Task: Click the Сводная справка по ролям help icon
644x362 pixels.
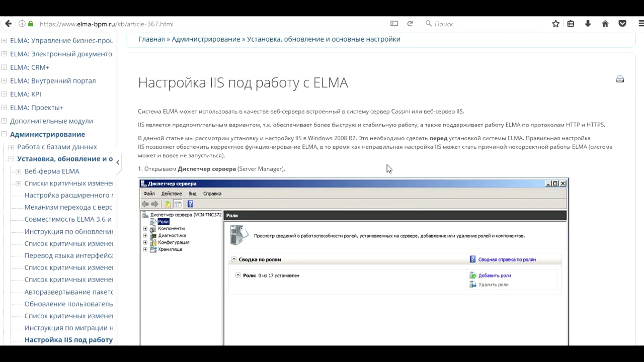Action: pyautogui.click(x=472, y=259)
